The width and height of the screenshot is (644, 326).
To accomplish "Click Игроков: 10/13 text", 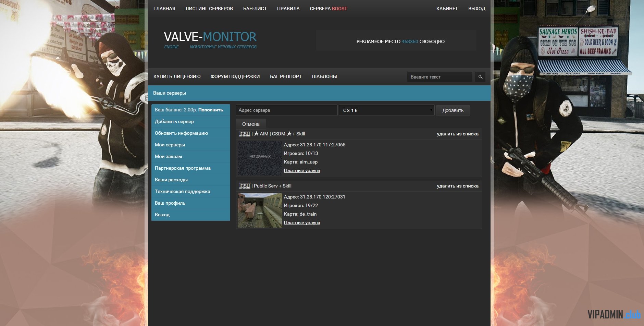I will 301,153.
